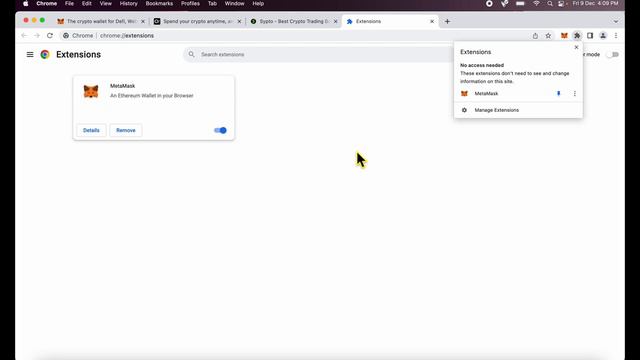Click Manage Extensions in the popup
Screen dimensions: 640x360
pos(497,110)
